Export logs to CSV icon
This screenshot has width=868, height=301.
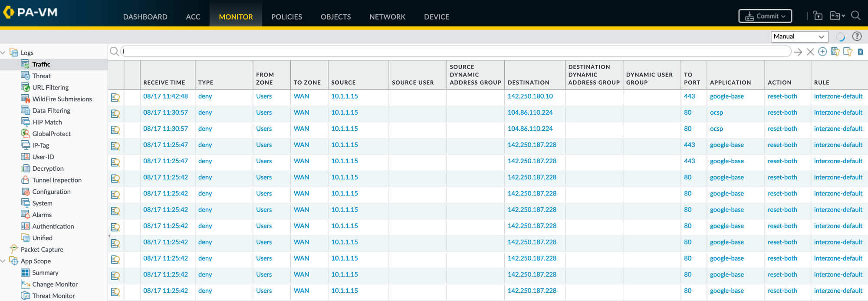coord(860,52)
